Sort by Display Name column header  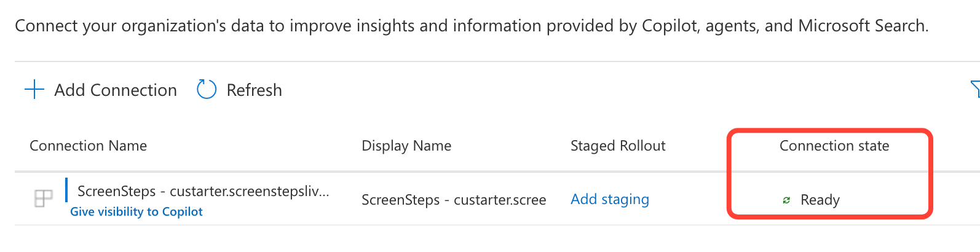tap(406, 146)
